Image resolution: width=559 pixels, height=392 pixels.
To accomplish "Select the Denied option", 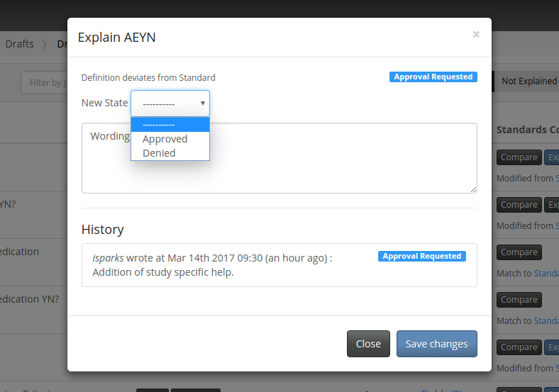I will pyautogui.click(x=159, y=153).
